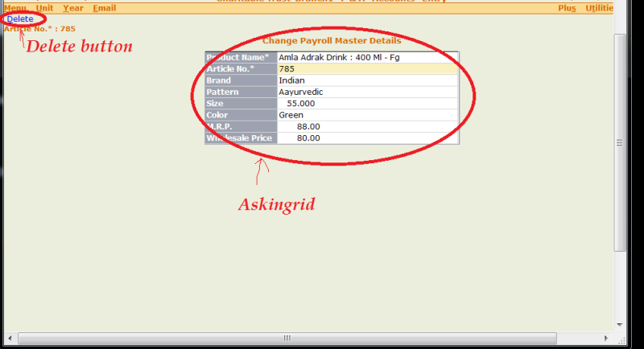The height and width of the screenshot is (349, 644).
Task: Click the horizontal scrollbar right arrow
Action: point(606,339)
